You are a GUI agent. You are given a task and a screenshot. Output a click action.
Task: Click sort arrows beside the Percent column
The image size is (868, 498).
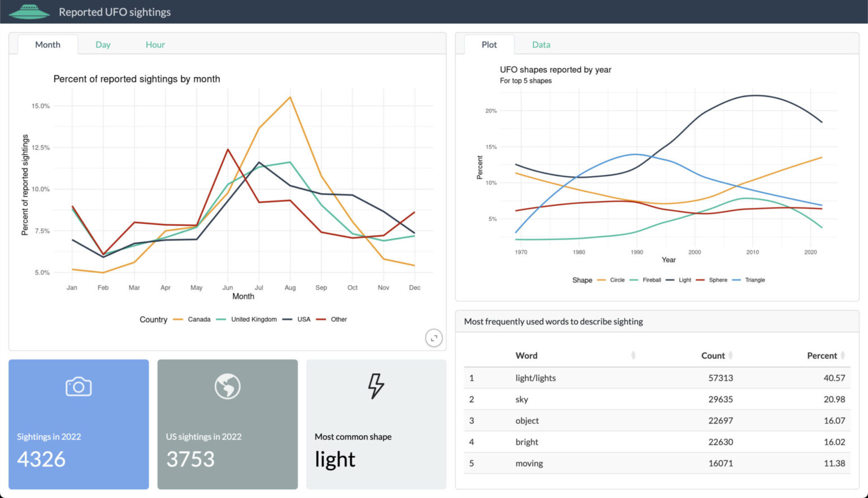[x=844, y=355]
